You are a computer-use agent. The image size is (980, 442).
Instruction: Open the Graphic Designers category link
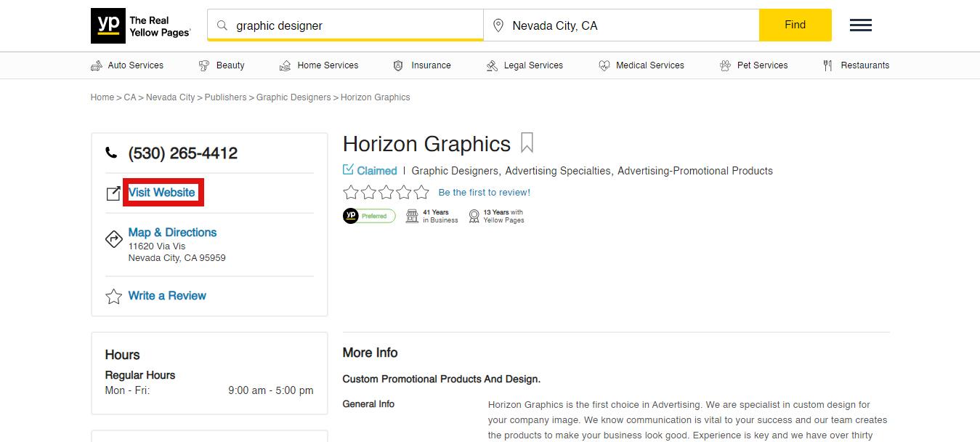tap(455, 171)
